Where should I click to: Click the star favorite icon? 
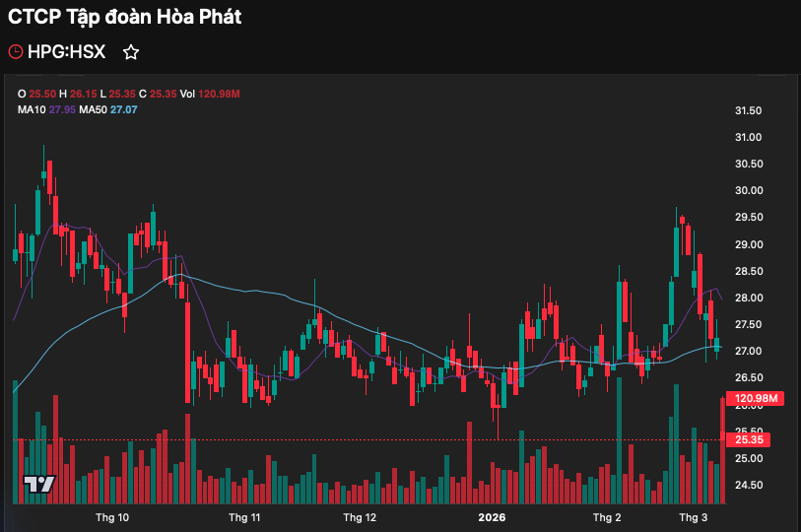click(131, 51)
